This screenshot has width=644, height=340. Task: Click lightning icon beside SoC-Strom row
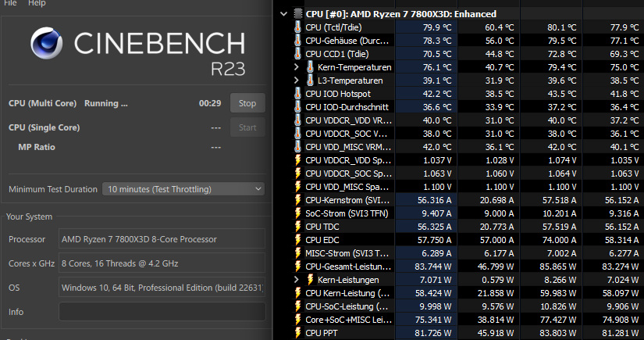click(x=297, y=213)
